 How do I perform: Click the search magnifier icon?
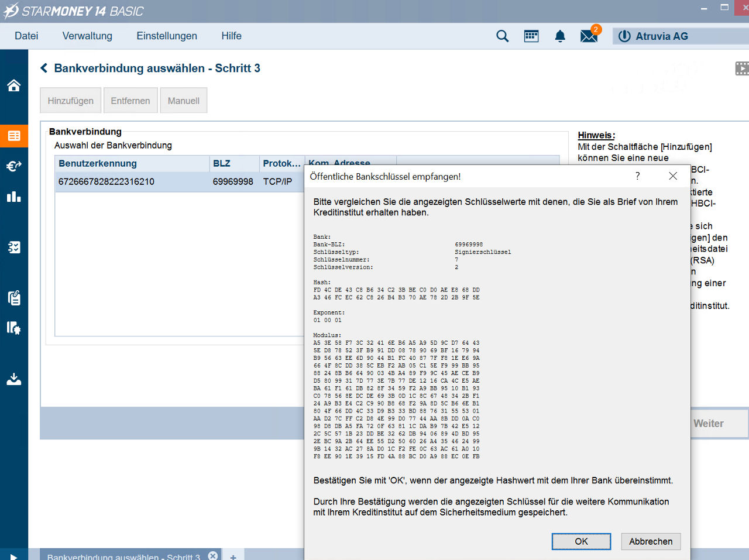tap(502, 36)
